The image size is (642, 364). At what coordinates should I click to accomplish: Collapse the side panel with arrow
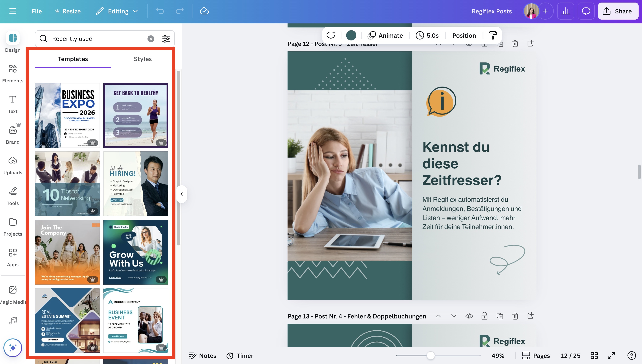pos(182,194)
